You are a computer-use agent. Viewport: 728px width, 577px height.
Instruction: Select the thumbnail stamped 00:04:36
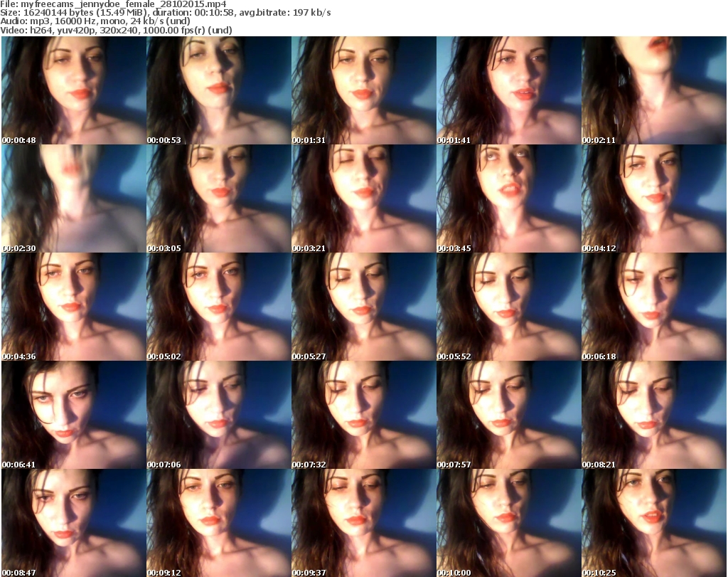74,307
